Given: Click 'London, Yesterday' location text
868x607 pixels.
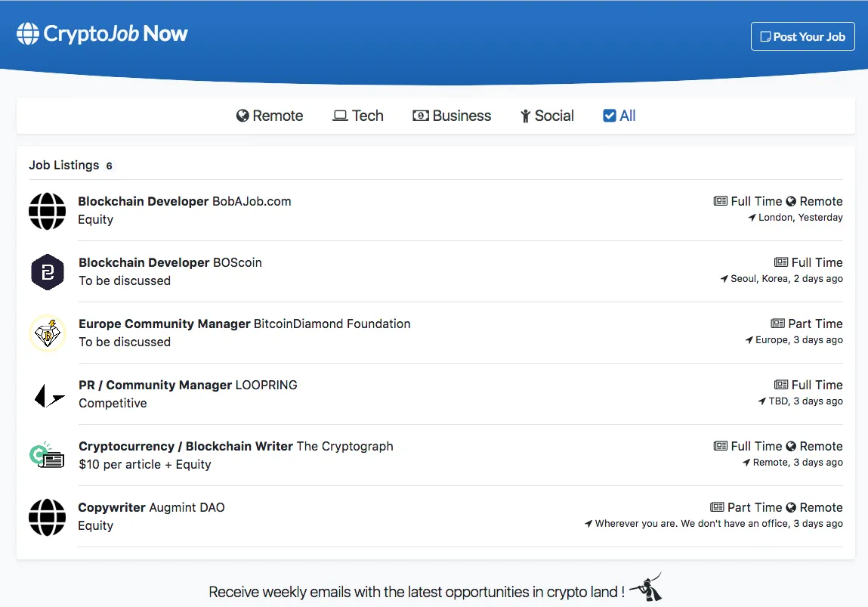Looking at the screenshot, I should pos(801,218).
